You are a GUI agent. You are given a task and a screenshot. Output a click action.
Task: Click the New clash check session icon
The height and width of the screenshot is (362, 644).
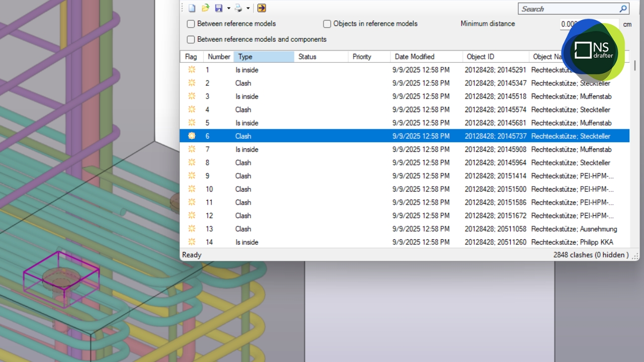click(192, 8)
